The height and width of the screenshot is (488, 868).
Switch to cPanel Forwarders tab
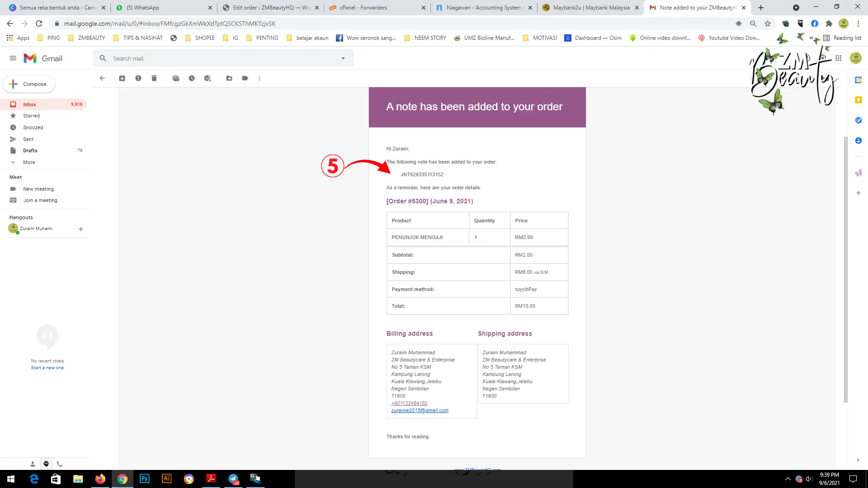tap(377, 8)
